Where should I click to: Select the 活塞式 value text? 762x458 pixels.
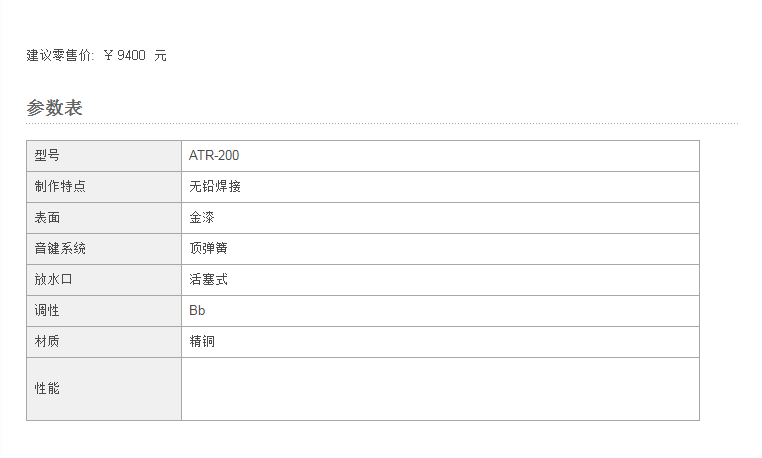pos(208,280)
